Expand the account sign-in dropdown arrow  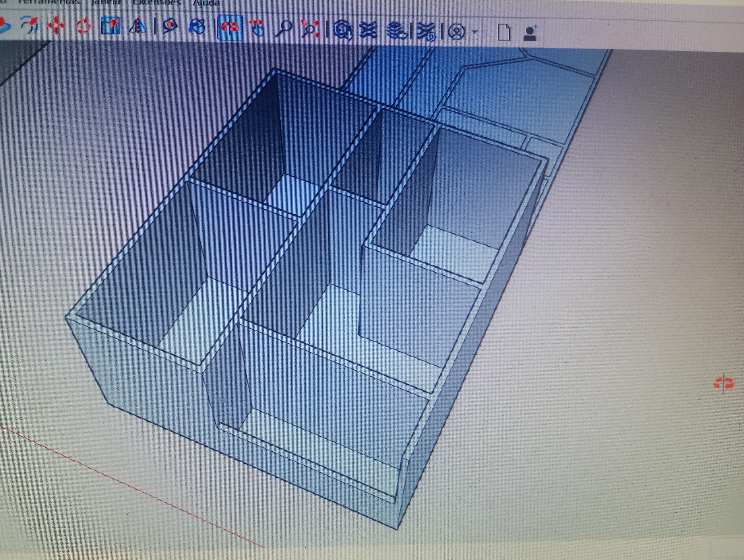point(475,32)
